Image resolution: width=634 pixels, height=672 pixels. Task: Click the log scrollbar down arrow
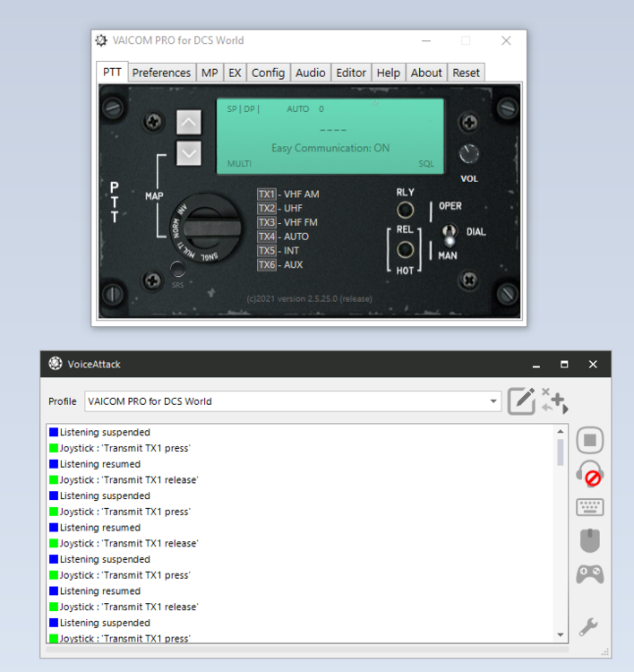(561, 634)
